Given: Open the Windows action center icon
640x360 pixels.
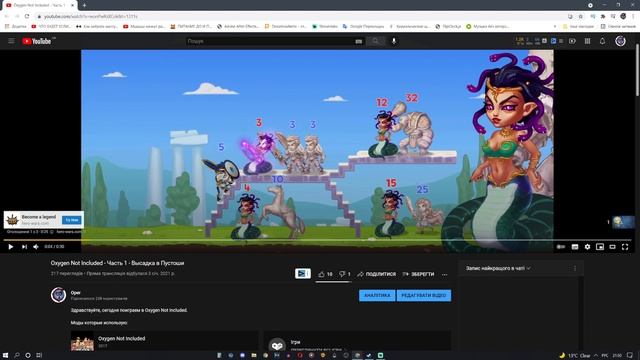Looking at the screenshot, I should 630,356.
